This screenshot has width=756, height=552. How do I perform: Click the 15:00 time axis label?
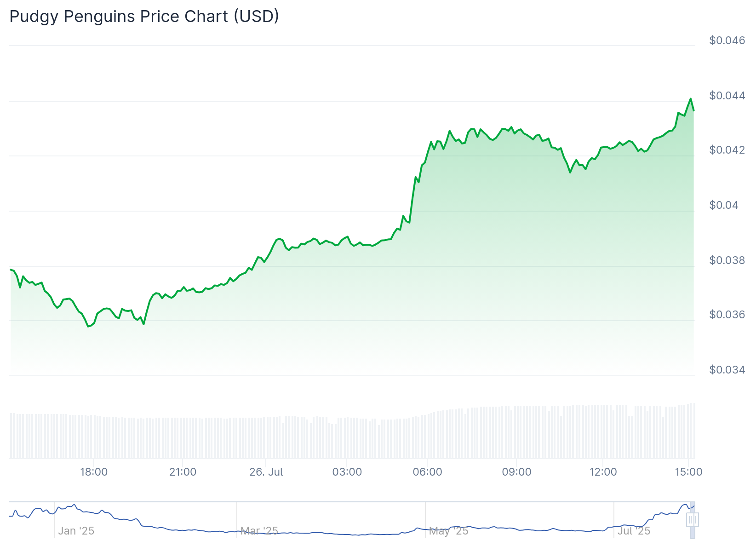coord(688,472)
